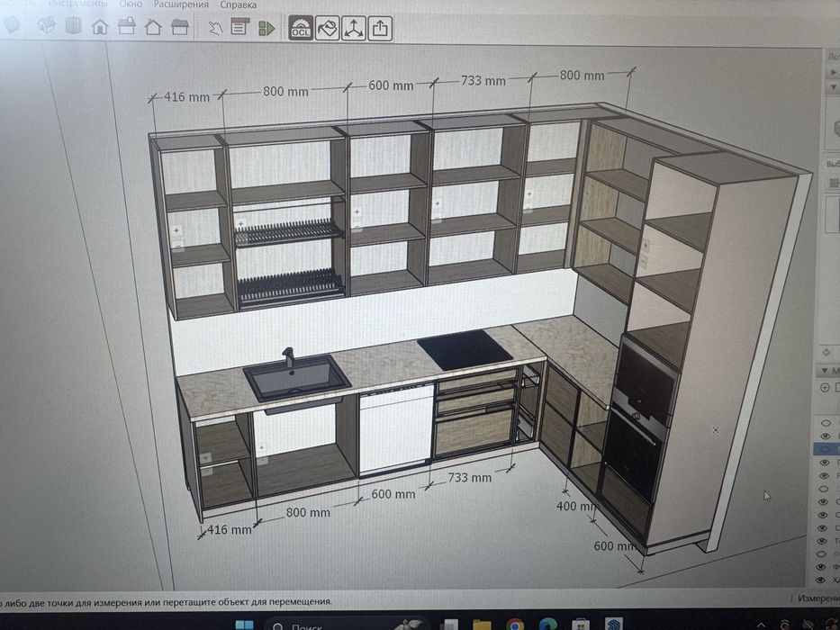Click the green blocks and arrow icon
Image resolution: width=840 pixels, height=630 pixels.
tap(266, 28)
